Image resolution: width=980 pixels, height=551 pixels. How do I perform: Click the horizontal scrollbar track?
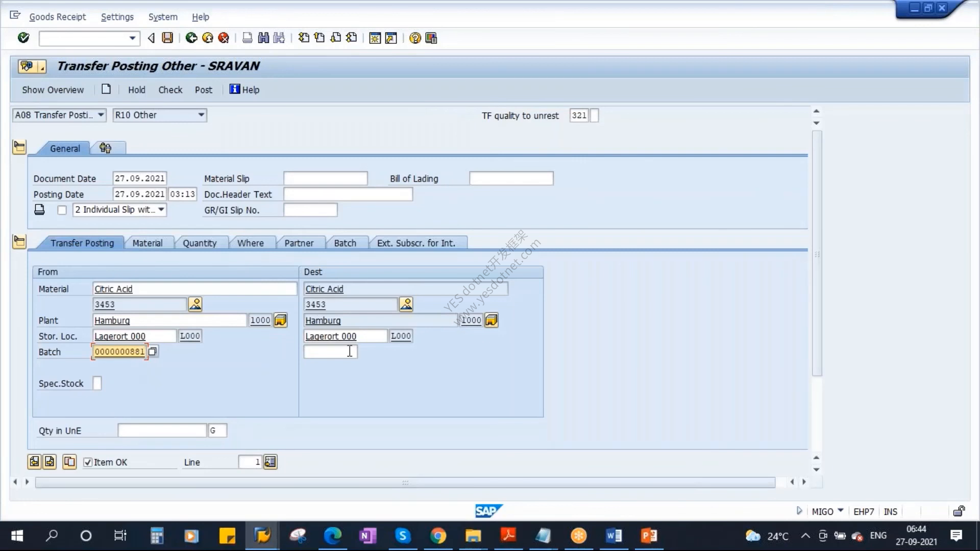coord(405,482)
